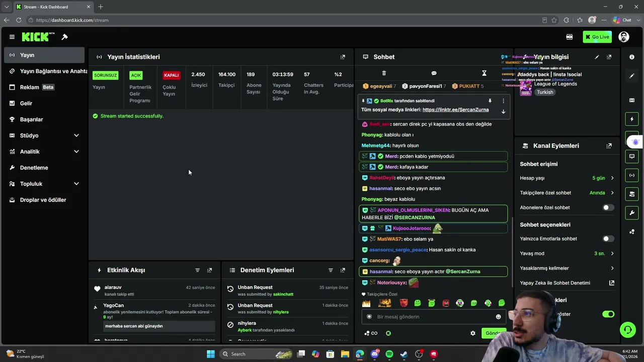
Task: Click the message input field
Action: coord(434,317)
